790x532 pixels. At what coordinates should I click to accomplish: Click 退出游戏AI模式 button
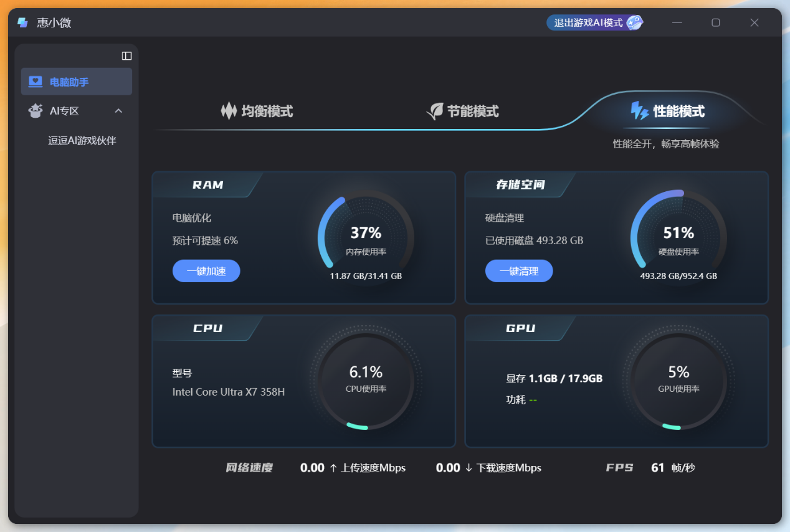tap(594, 22)
